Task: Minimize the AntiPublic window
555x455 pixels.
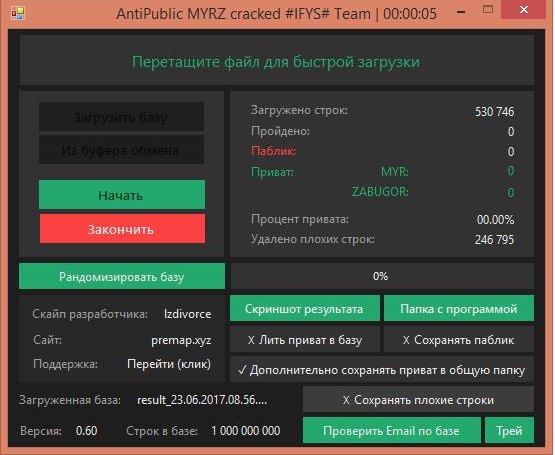Action: point(461,12)
